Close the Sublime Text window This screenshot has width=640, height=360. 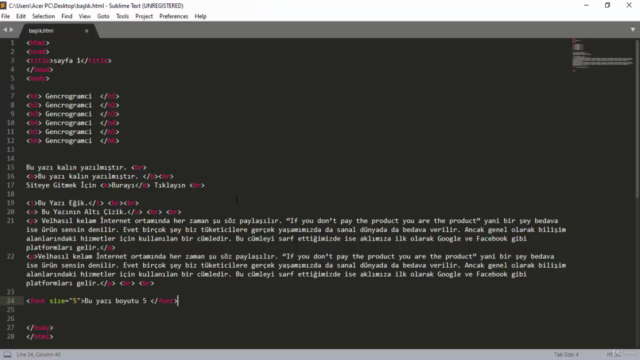pyautogui.click(x=629, y=5)
